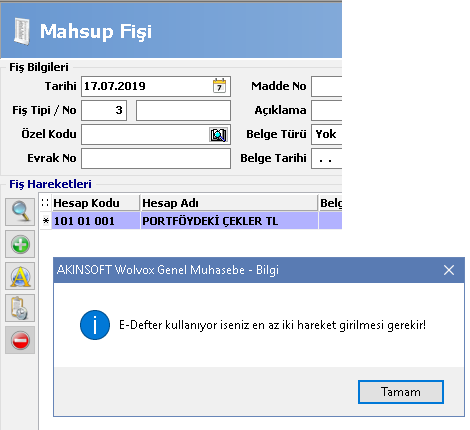Click into the Evrak No field
The image size is (470, 430).
tap(156, 158)
